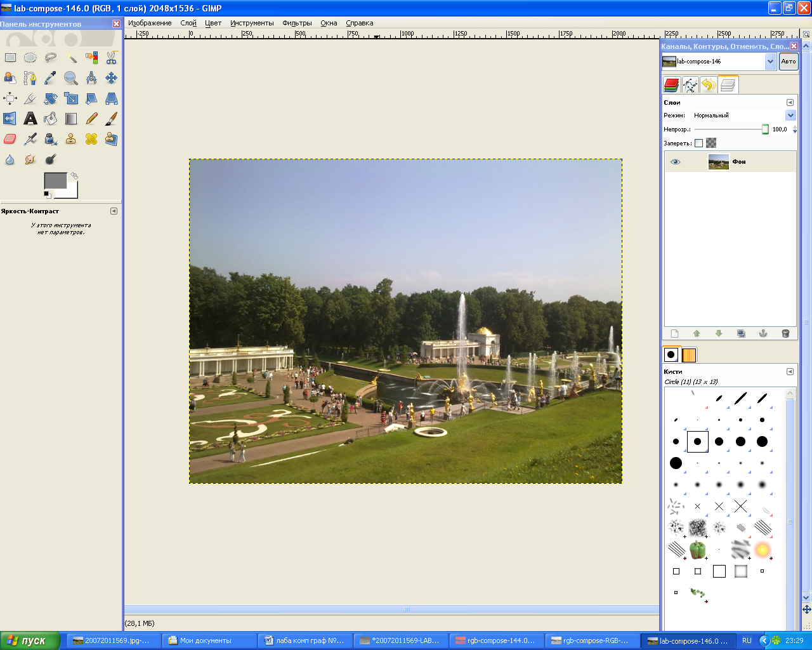Select the Smudge finger tool
Image resolution: width=812 pixels, height=650 pixels.
[30, 159]
